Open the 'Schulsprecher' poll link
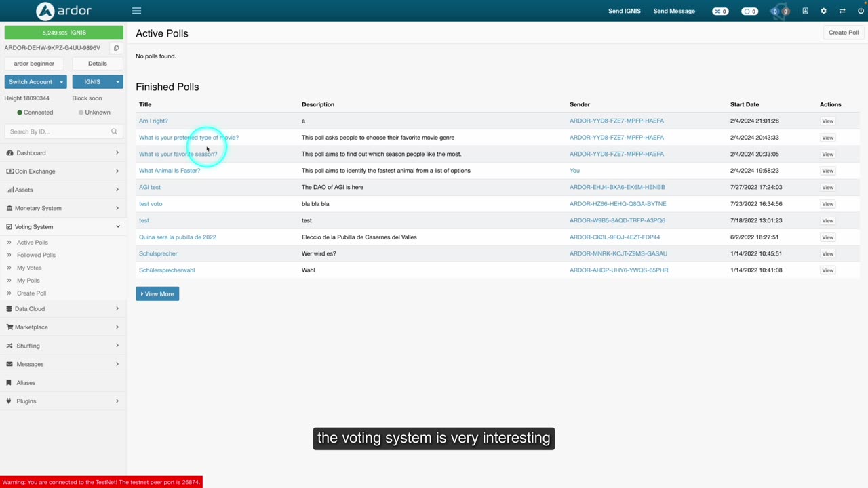Image resolution: width=868 pixels, height=488 pixels. click(x=158, y=253)
